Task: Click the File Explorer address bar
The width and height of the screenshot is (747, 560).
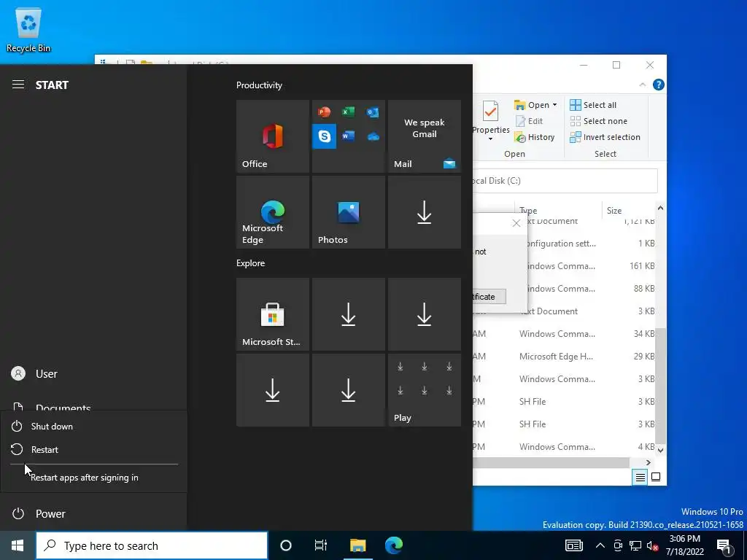Action: [x=565, y=181]
